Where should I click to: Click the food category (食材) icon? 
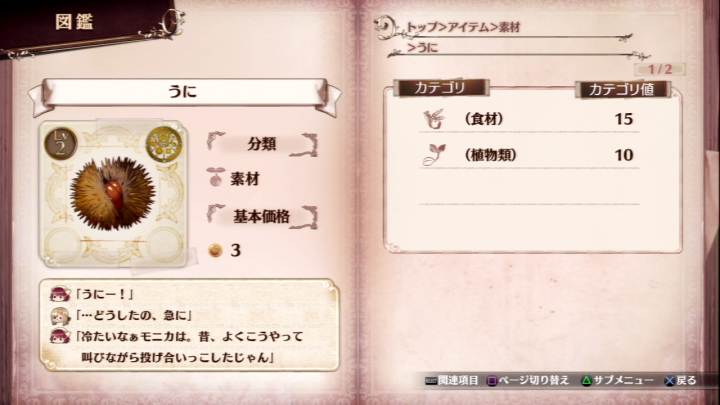(434, 119)
